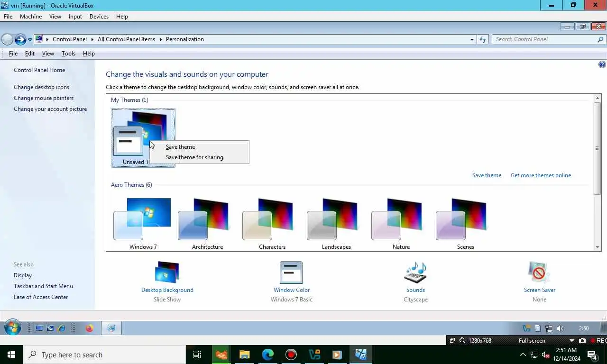This screenshot has height=364, width=607.
Task: Open the Sounds settings icon
Action: (415, 273)
